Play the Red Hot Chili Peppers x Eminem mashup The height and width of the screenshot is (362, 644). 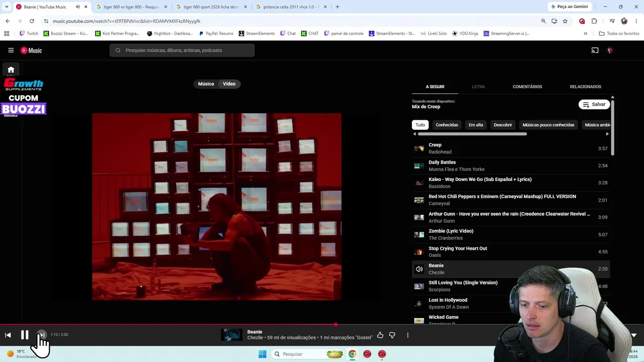coord(511,200)
